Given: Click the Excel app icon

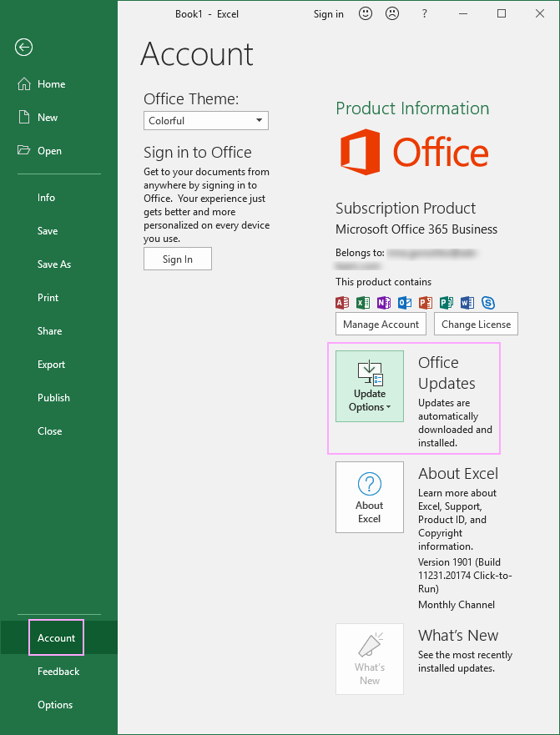Looking at the screenshot, I should point(363,303).
